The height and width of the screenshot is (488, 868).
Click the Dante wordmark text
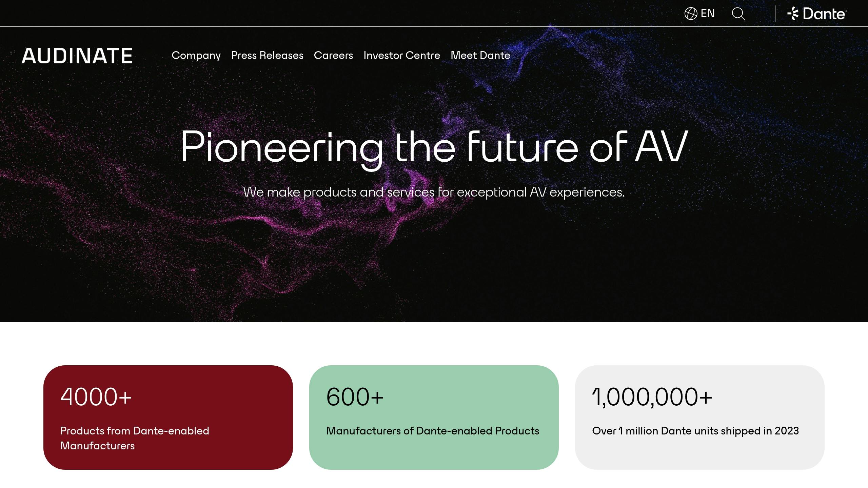coord(825,14)
